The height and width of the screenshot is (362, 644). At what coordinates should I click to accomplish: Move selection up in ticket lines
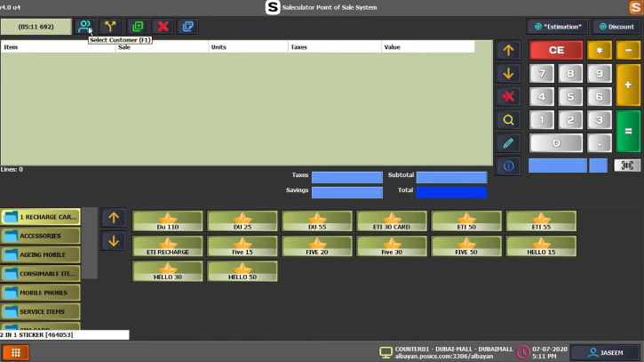click(508, 50)
